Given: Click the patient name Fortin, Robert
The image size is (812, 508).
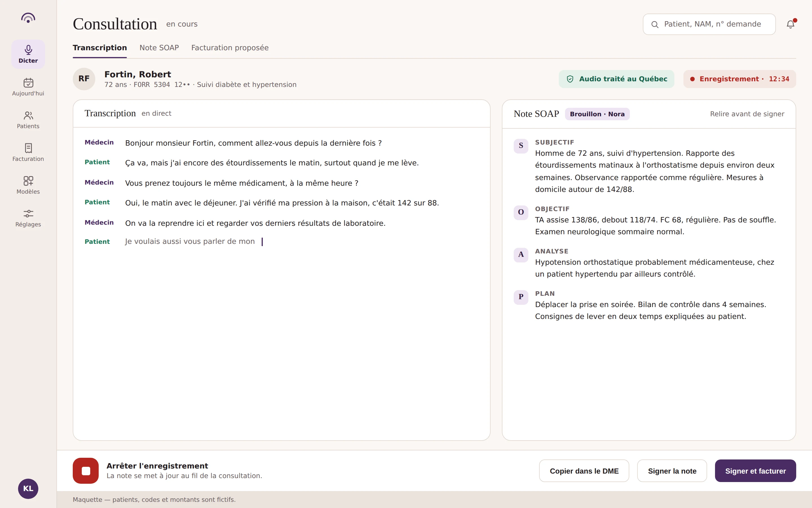Looking at the screenshot, I should point(138,74).
